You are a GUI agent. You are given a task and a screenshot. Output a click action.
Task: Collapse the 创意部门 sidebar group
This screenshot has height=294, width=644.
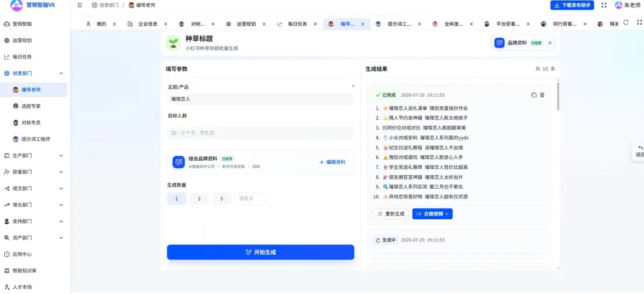[34, 73]
